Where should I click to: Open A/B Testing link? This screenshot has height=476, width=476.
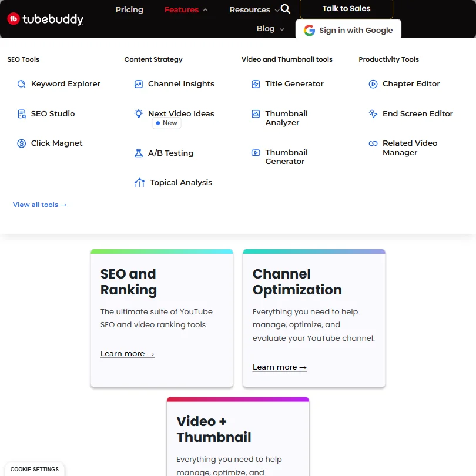point(170,153)
